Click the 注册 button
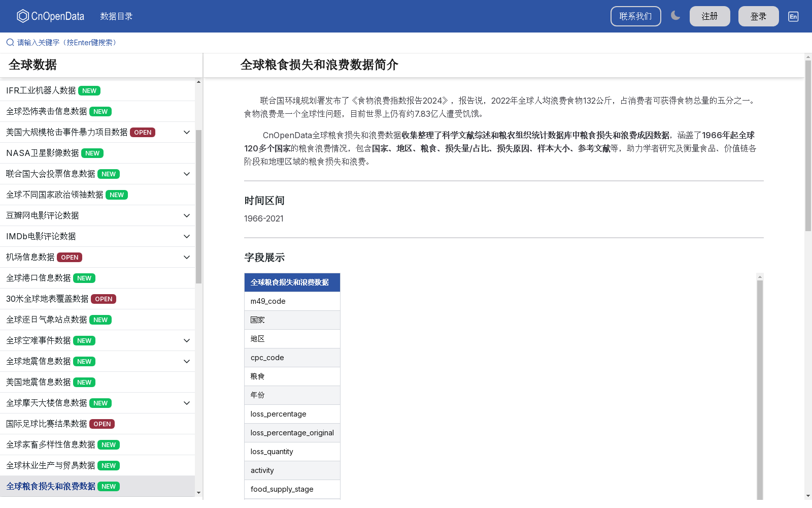This screenshot has height=508, width=812. [709, 16]
